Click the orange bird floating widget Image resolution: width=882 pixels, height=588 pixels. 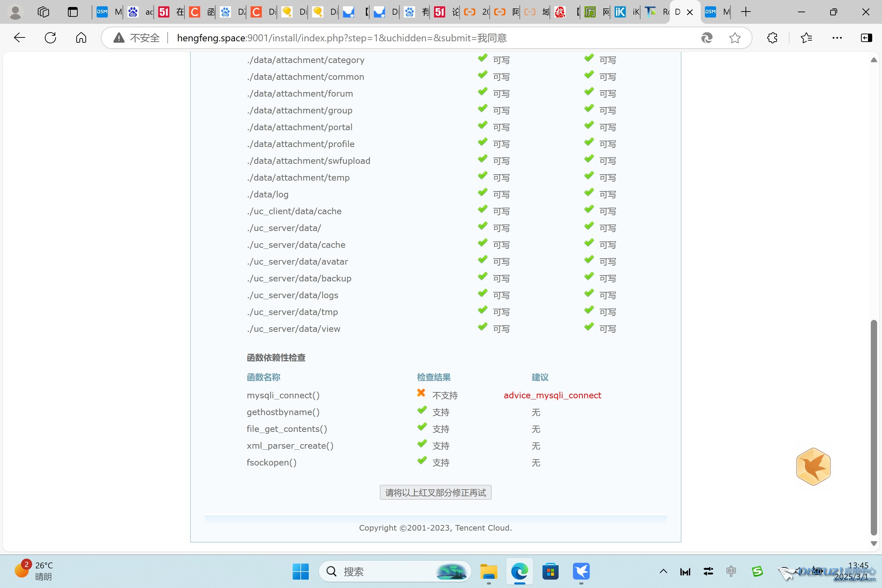point(813,466)
